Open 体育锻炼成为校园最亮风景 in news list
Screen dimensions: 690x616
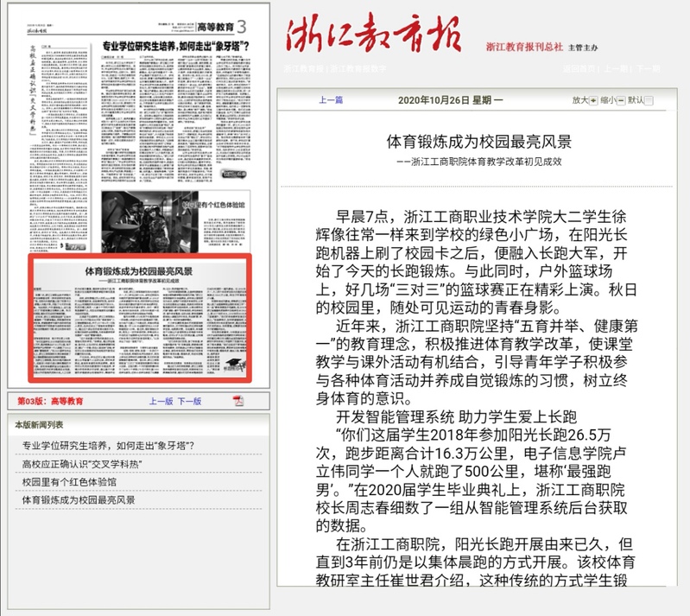(x=79, y=500)
